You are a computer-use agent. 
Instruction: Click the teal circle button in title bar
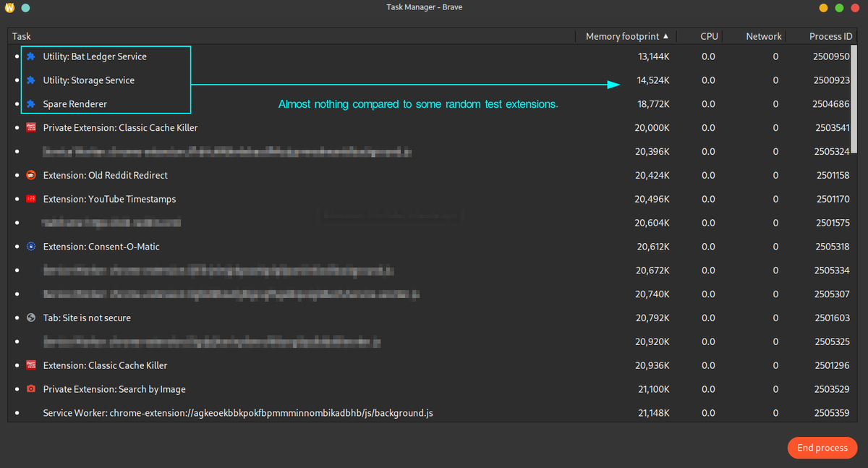(x=25, y=7)
